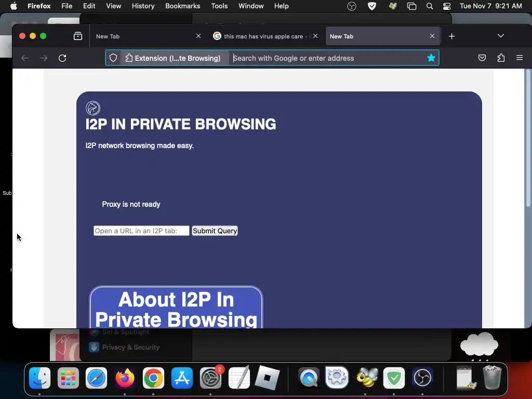This screenshot has height=399, width=532.
Task: Open the Apple menu
Action: 14,6
